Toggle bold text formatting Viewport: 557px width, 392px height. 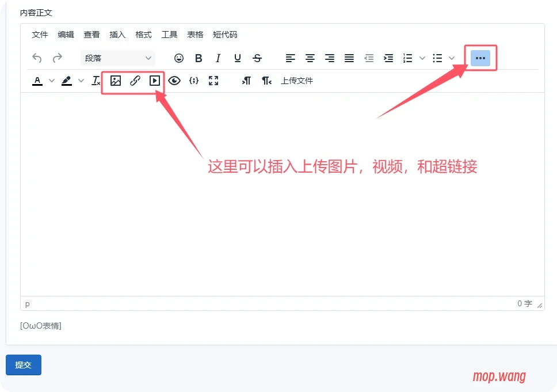[199, 58]
